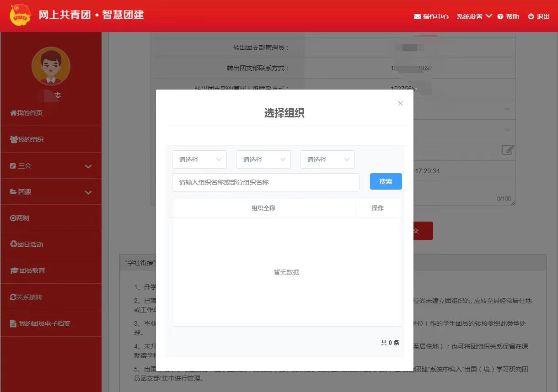Go to 关系接转 in sidebar
Screen dimensions: 558x392
(x=29, y=297)
